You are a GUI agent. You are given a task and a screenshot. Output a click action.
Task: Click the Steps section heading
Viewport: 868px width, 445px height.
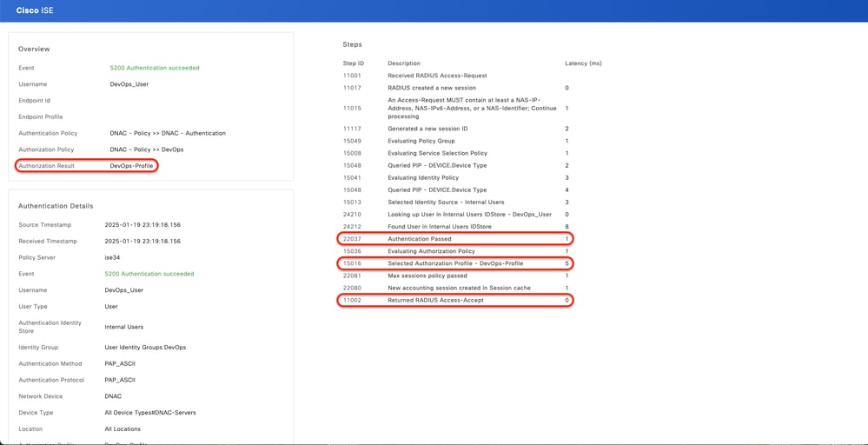pos(352,44)
